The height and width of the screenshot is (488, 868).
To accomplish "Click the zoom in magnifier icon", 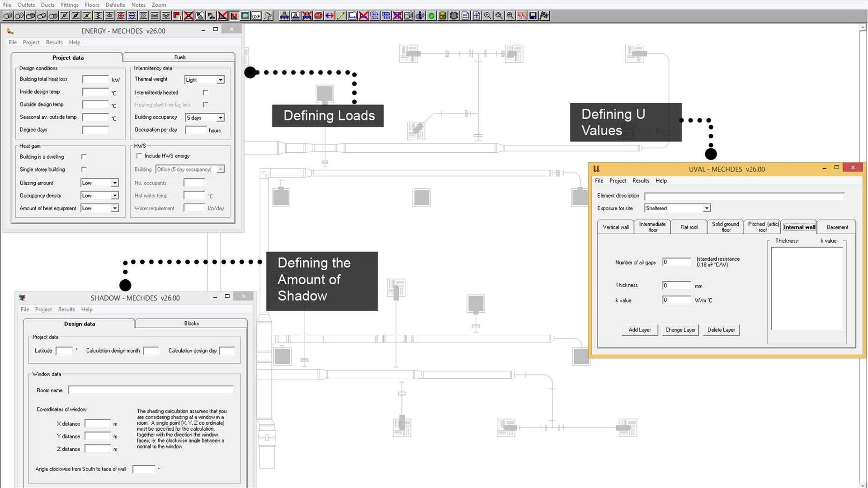I will coord(487,16).
